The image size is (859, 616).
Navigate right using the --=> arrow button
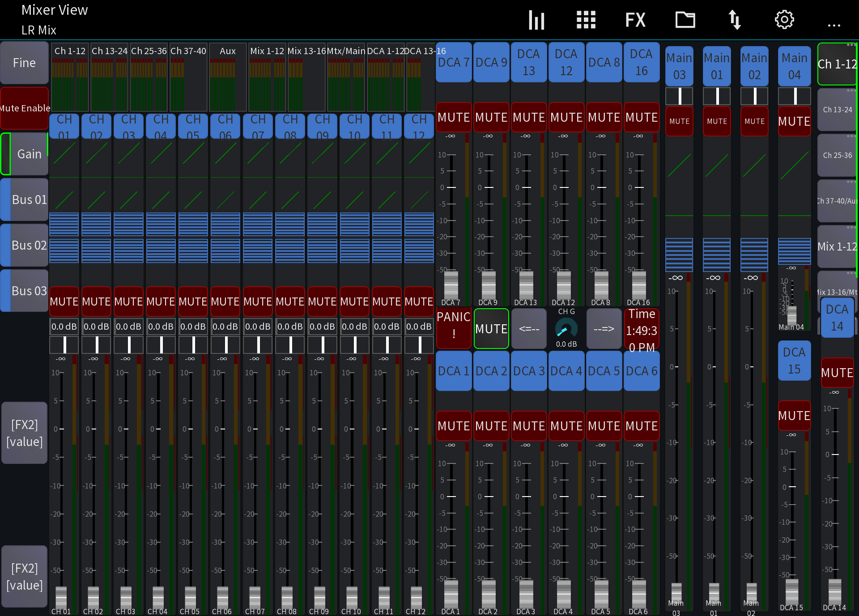point(604,328)
